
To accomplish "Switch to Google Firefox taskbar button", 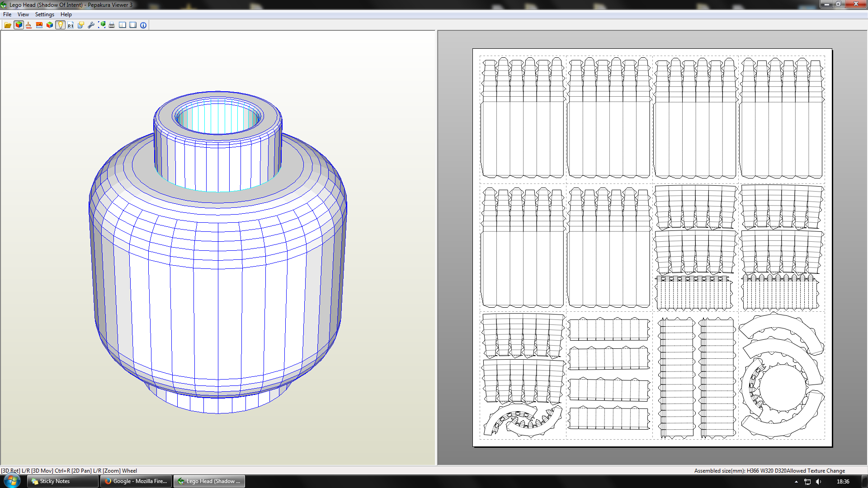I will click(x=136, y=481).
